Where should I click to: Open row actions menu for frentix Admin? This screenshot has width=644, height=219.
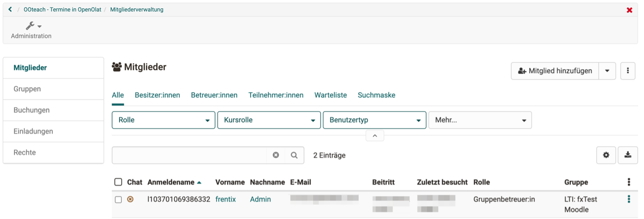click(629, 199)
